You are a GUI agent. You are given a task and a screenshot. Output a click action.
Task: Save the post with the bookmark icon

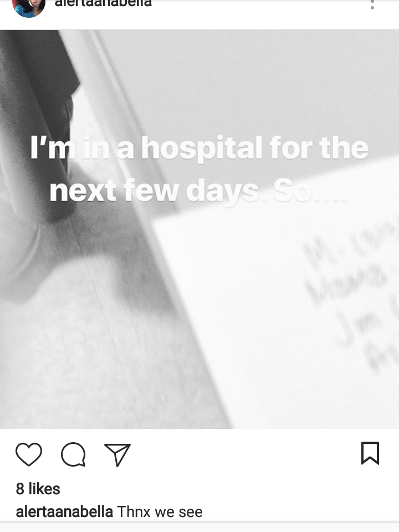(x=370, y=453)
